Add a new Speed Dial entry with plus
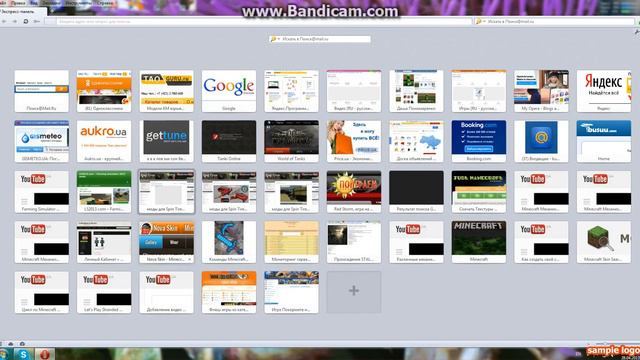Image resolution: width=640 pixels, height=360 pixels. tap(354, 292)
